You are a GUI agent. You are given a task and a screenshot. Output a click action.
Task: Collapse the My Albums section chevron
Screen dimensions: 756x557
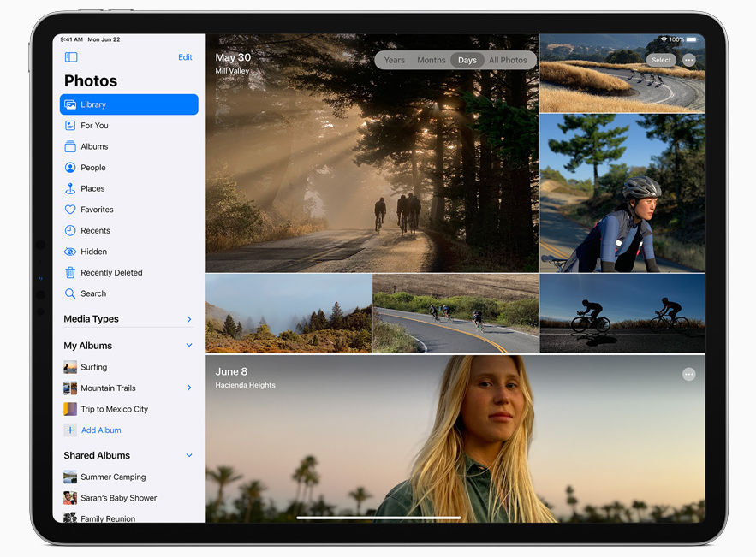tap(189, 346)
